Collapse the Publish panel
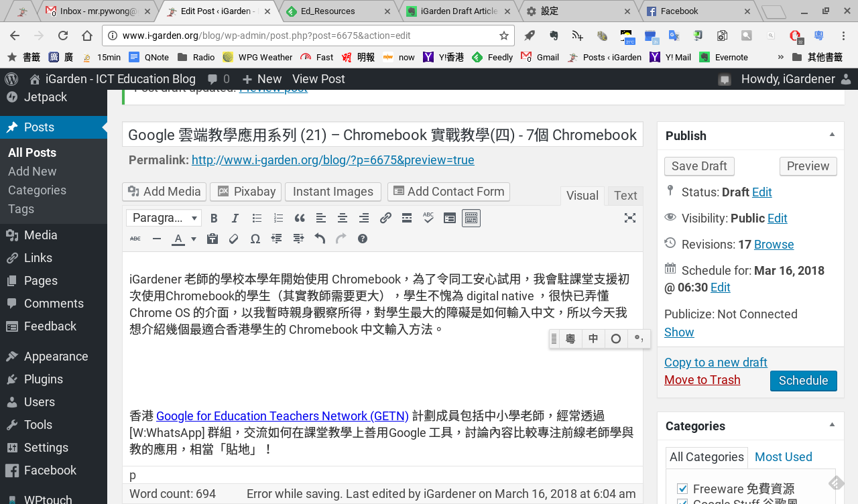Image resolution: width=858 pixels, height=504 pixels. (x=832, y=135)
